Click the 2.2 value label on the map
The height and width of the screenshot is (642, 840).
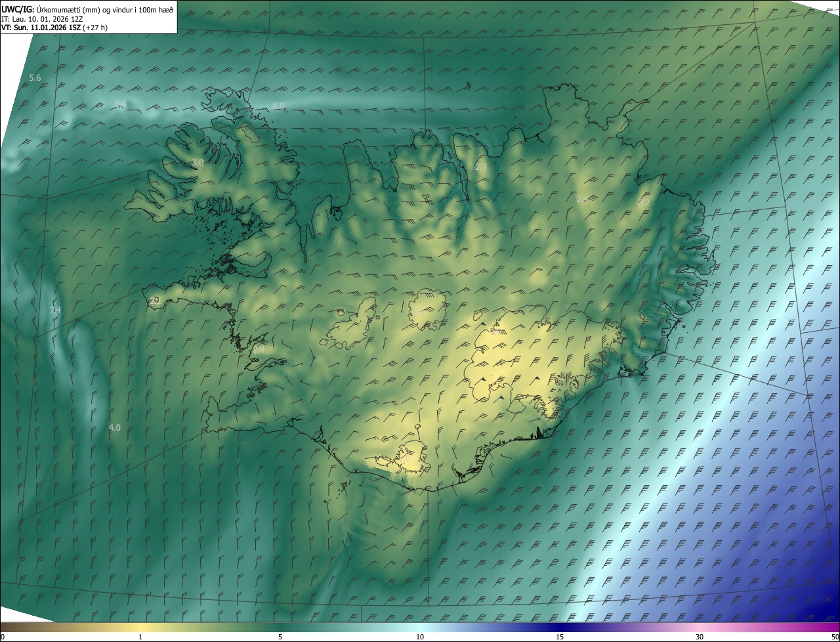pos(644,203)
